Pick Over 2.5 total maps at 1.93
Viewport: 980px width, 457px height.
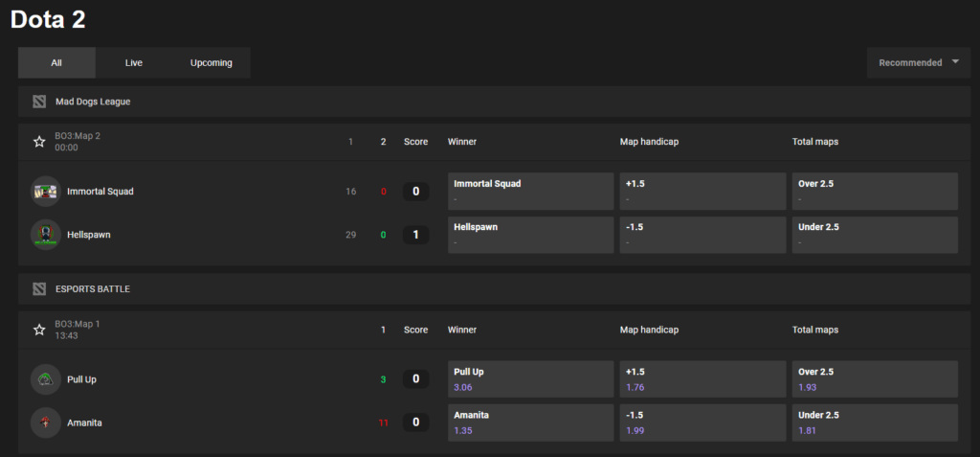[x=875, y=379]
